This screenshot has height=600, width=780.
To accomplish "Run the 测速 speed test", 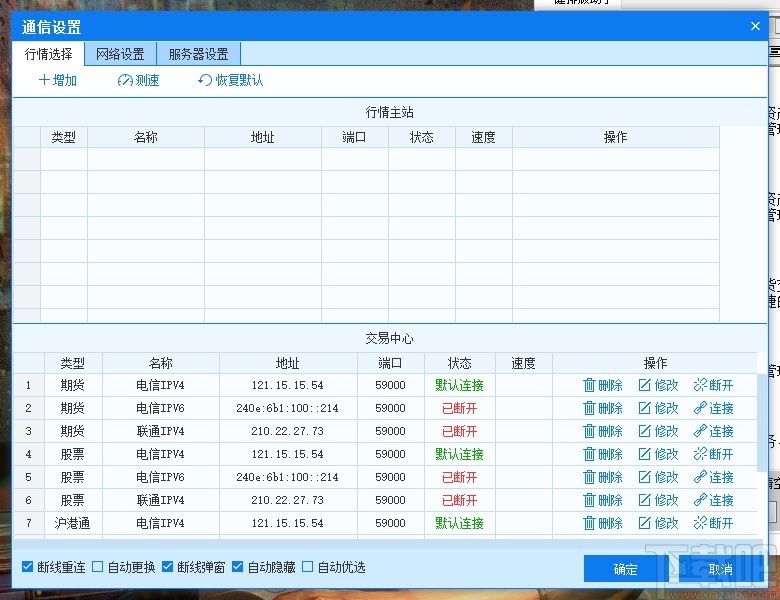I will 138,80.
